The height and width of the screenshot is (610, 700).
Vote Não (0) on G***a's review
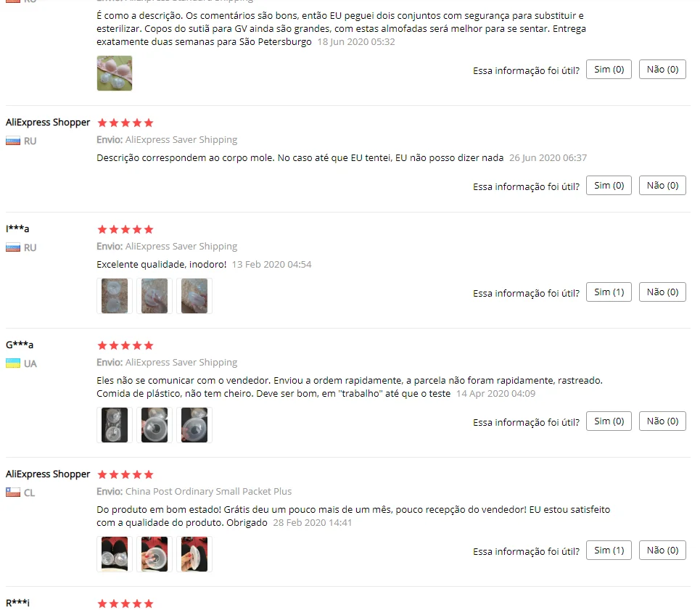[662, 421]
